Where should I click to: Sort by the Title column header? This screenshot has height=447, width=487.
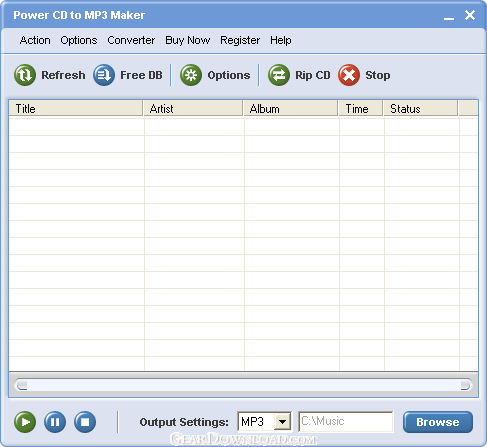76,108
